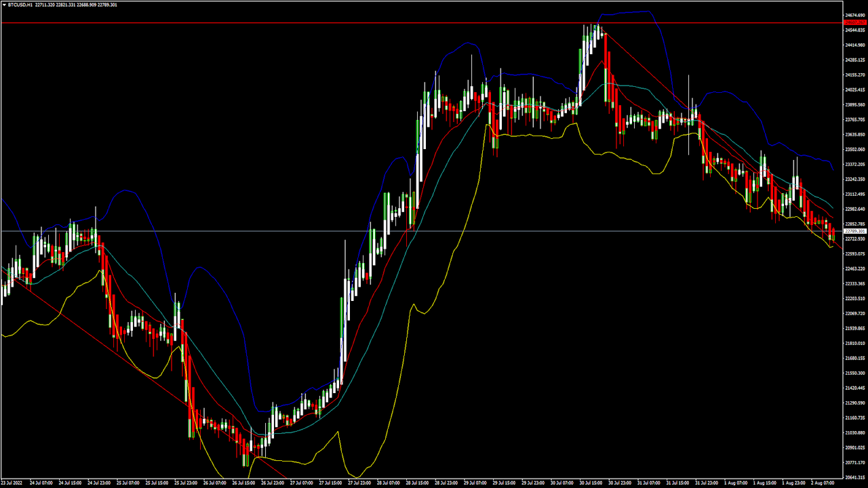Click the 23765.705 price axis label

(855, 119)
